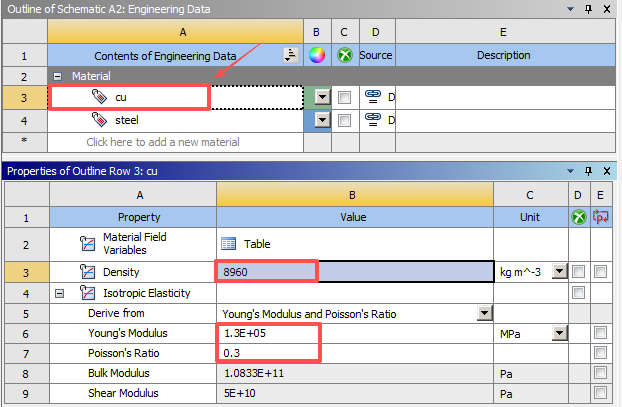Toggle the cu row checkbox in column C
The height and width of the screenshot is (407, 622).
344,97
